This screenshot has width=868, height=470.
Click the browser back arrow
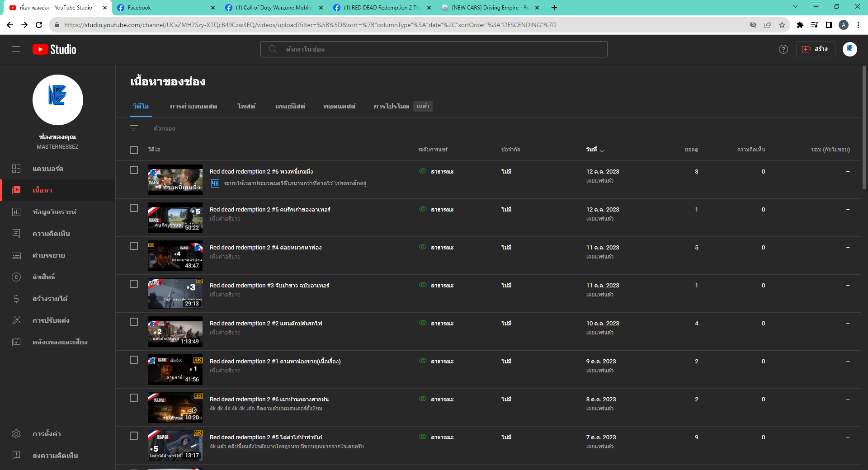click(x=10, y=25)
